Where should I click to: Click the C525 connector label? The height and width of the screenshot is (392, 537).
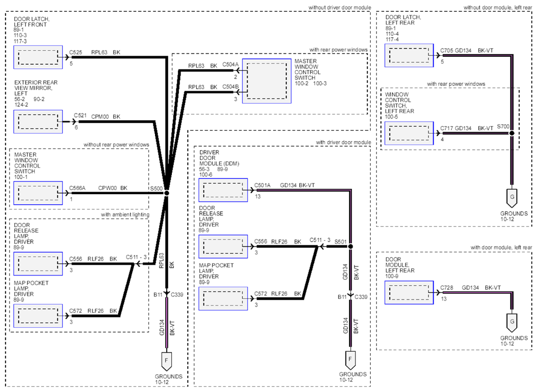76,52
